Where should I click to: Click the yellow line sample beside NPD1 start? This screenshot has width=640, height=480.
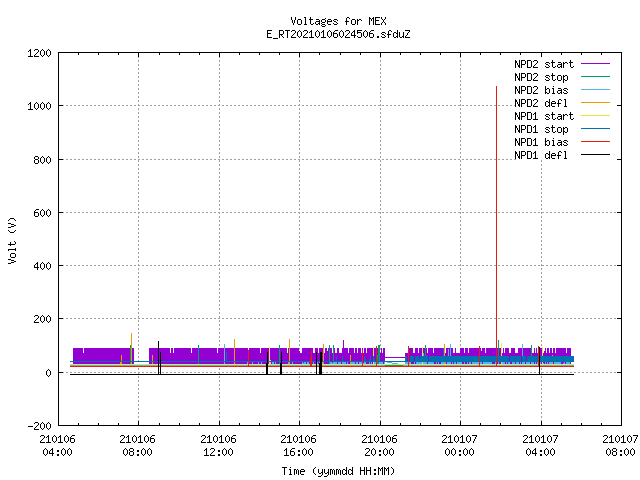pos(596,116)
